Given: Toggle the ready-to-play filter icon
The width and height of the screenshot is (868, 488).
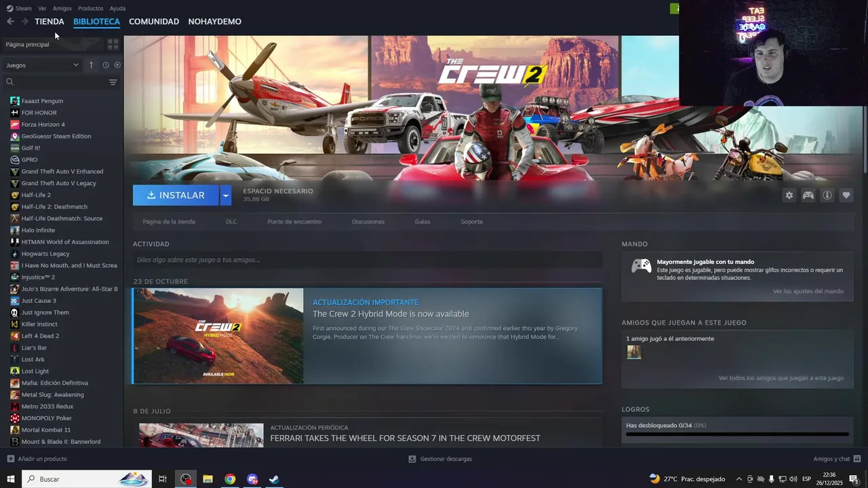Looking at the screenshot, I should click(117, 65).
